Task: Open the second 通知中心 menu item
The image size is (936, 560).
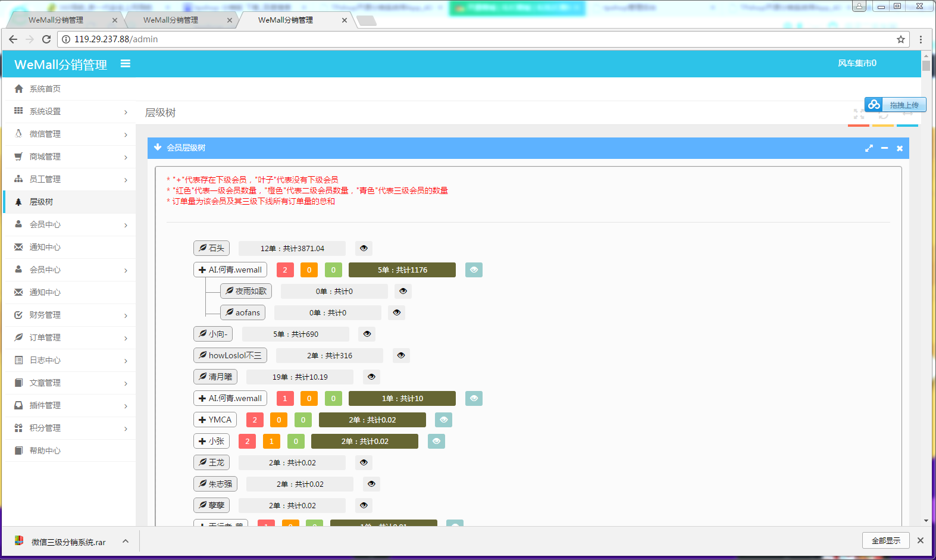Action: coord(69,292)
